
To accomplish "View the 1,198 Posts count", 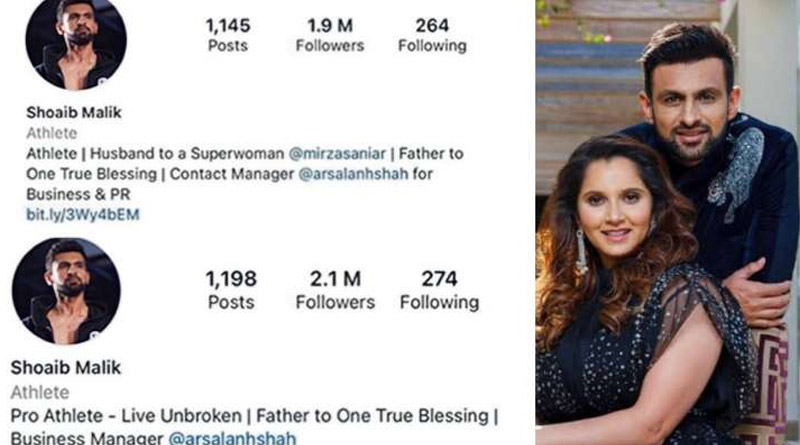I will click(x=231, y=290).
